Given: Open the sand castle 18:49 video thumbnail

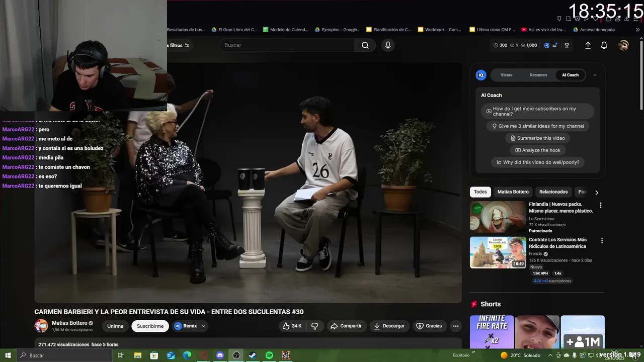Looking at the screenshot, I should pyautogui.click(x=498, y=252).
